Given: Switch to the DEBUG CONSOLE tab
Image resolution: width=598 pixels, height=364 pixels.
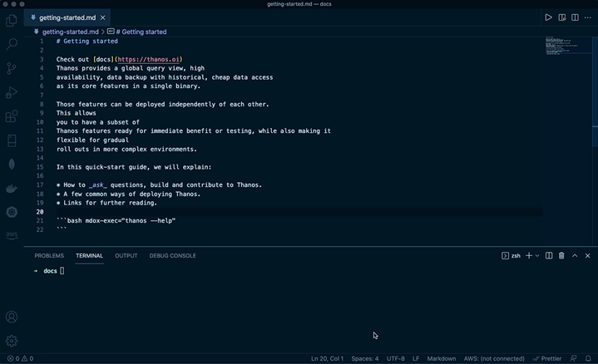Looking at the screenshot, I should pyautogui.click(x=172, y=256).
